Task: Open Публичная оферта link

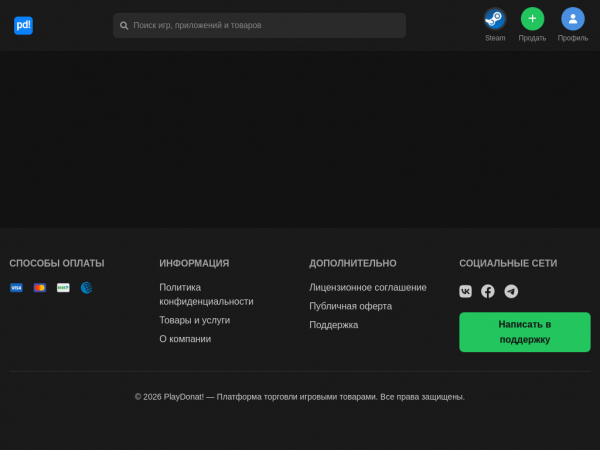Action: pyautogui.click(x=350, y=306)
